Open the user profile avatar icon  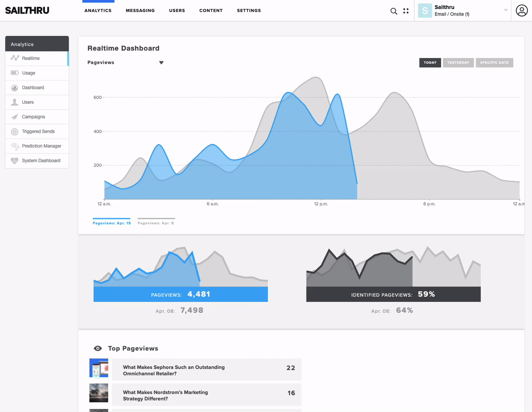coord(522,11)
